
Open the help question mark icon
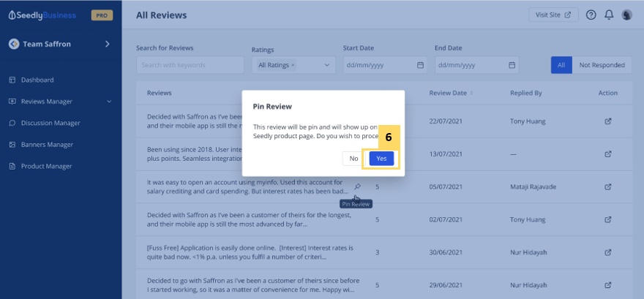tap(591, 15)
